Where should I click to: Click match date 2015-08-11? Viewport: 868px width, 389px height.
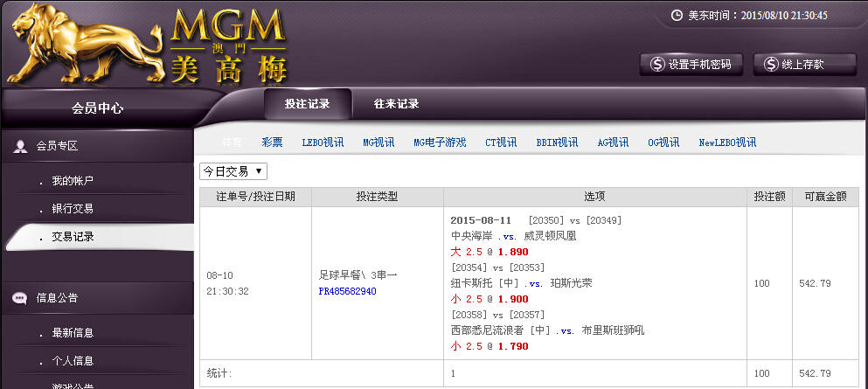481,220
